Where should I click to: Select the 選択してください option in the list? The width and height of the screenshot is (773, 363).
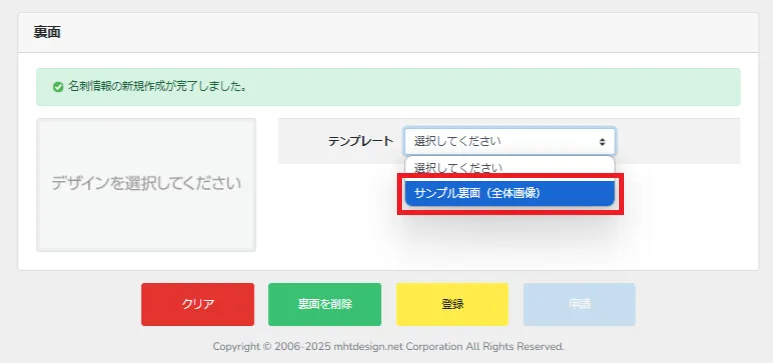point(510,169)
